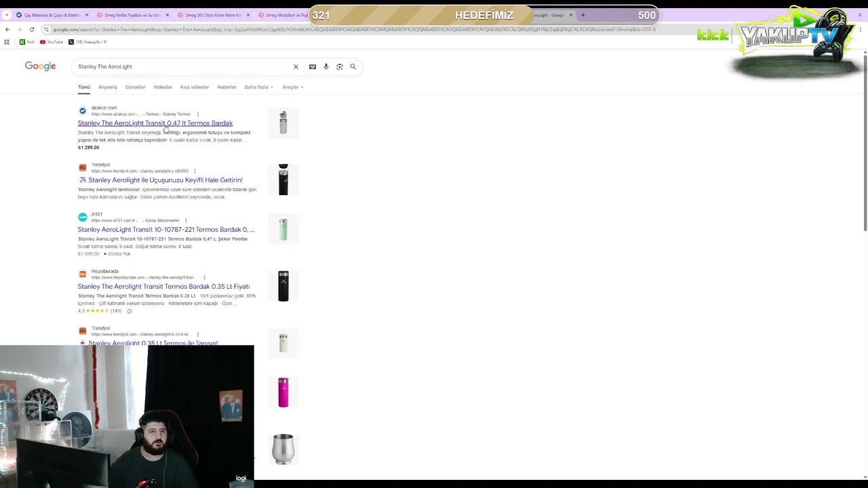
Task: Open the YouTube bookmark
Action: pos(52,42)
